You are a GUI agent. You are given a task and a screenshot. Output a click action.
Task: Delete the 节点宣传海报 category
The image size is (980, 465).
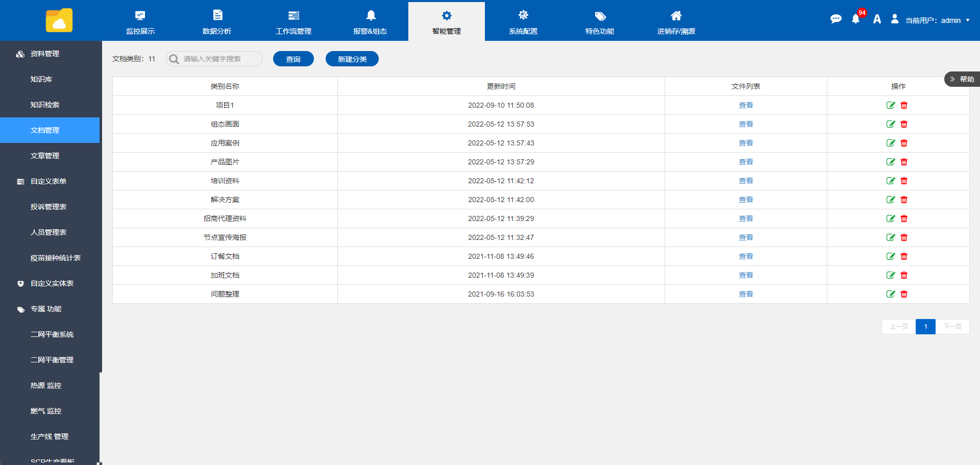(904, 237)
